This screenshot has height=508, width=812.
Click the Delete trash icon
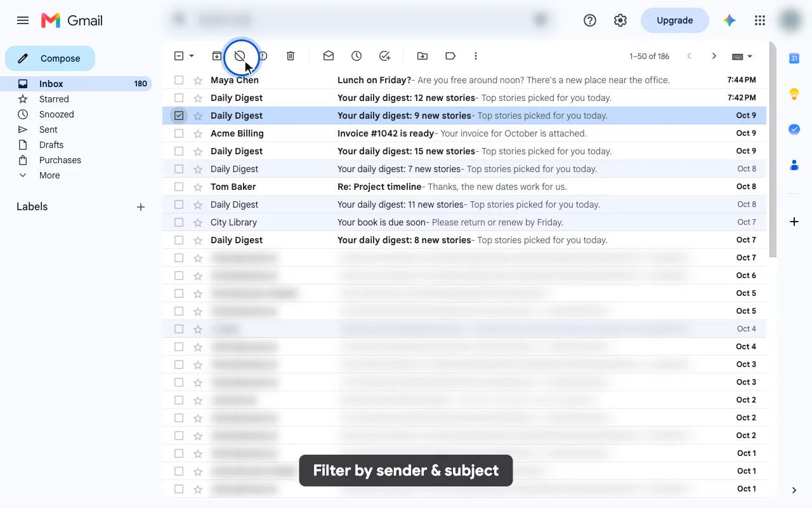[291, 56]
